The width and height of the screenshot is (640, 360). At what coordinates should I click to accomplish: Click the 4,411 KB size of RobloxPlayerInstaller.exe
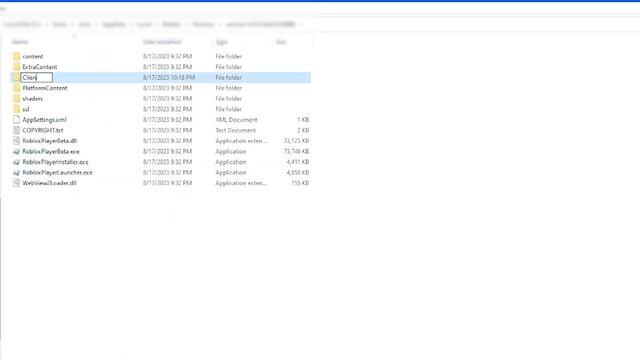point(298,162)
